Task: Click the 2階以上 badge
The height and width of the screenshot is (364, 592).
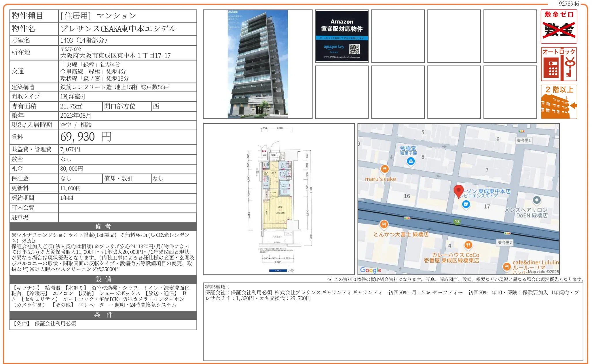Action: tap(559, 101)
